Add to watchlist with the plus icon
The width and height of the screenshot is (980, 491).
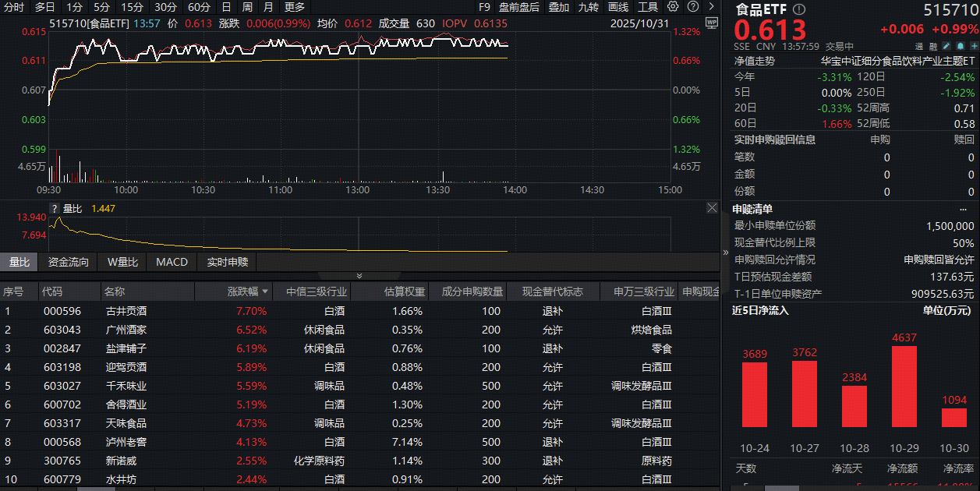975,46
